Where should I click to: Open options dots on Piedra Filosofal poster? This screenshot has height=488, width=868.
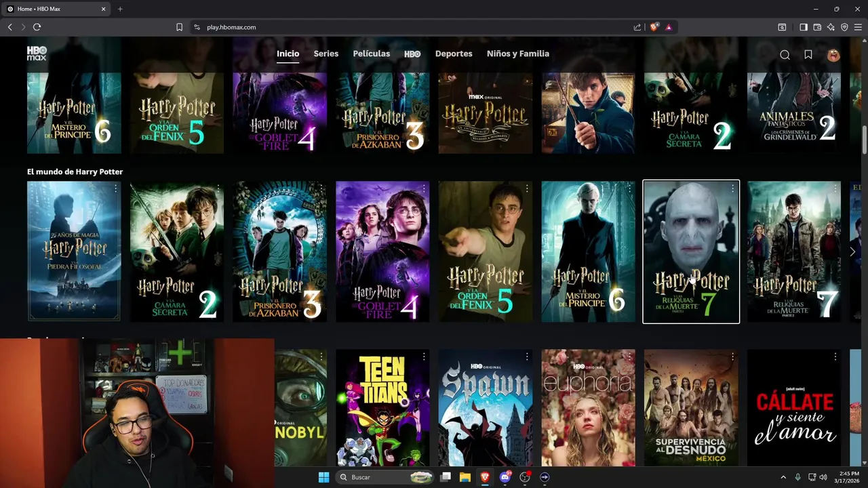115,189
